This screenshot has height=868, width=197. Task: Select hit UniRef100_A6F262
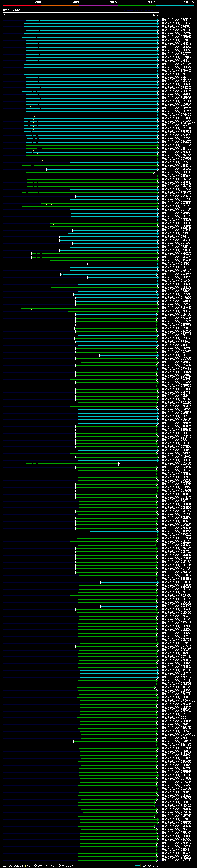pos(176,833)
